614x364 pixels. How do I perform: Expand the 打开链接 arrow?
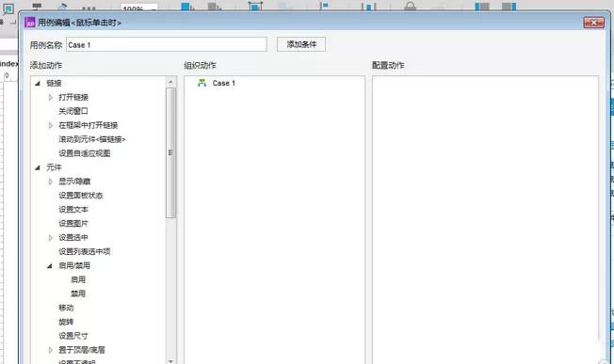coord(50,98)
